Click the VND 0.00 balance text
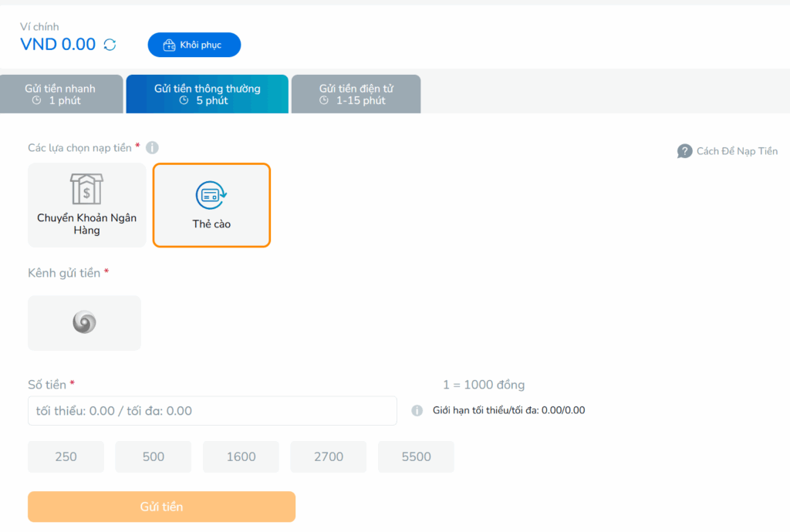 pos(57,44)
